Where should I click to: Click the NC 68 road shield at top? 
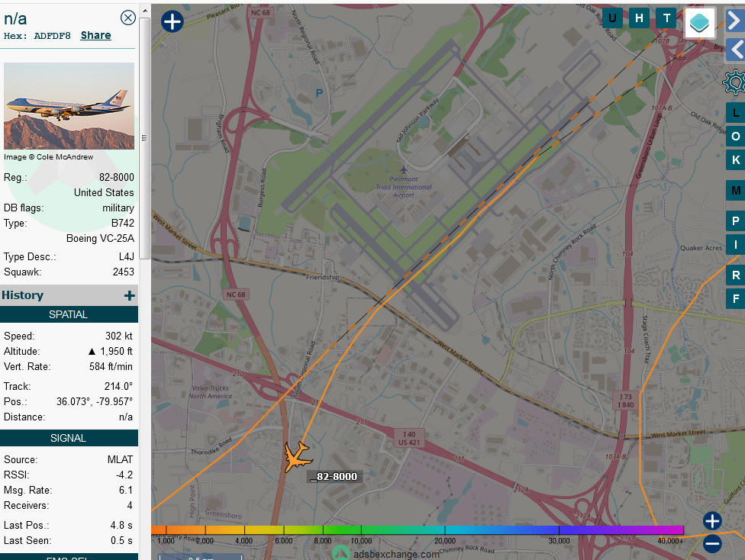click(x=260, y=13)
